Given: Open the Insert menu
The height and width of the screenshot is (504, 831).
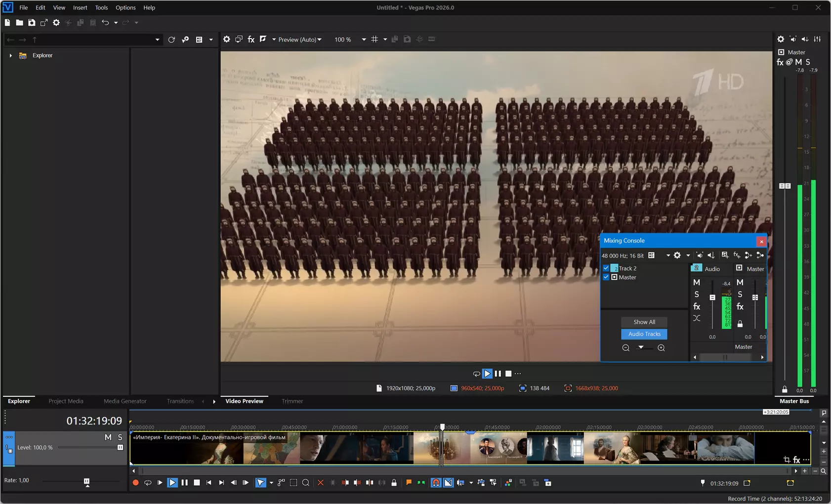Looking at the screenshot, I should [80, 7].
